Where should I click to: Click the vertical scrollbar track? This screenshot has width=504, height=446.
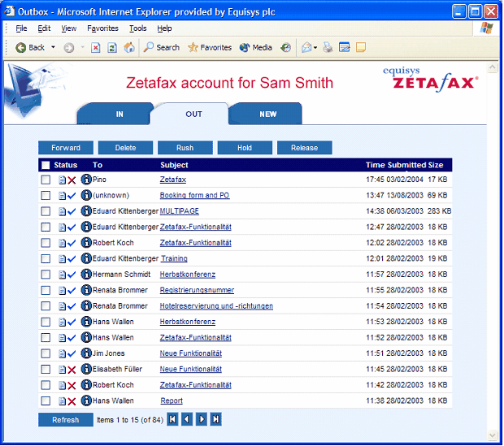pyautogui.click(x=493, y=244)
